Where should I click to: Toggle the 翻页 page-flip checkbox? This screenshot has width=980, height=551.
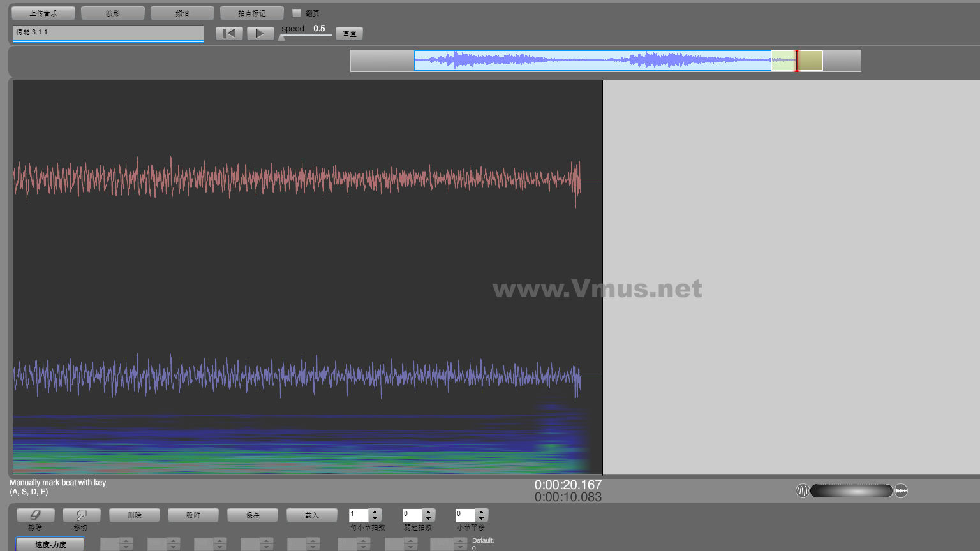[x=297, y=13]
